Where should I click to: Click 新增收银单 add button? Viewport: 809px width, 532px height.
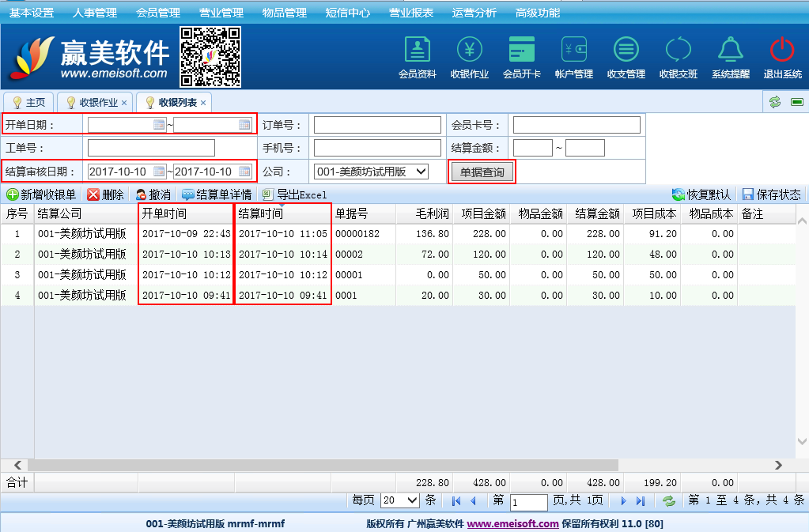tap(41, 194)
